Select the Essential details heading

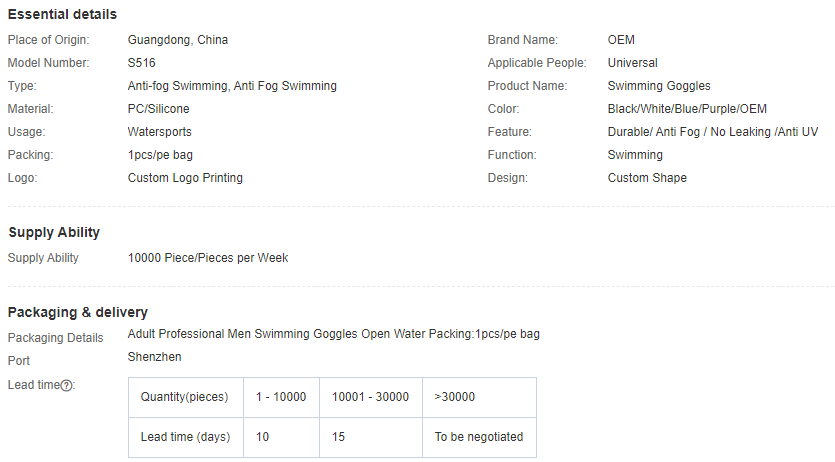point(62,14)
